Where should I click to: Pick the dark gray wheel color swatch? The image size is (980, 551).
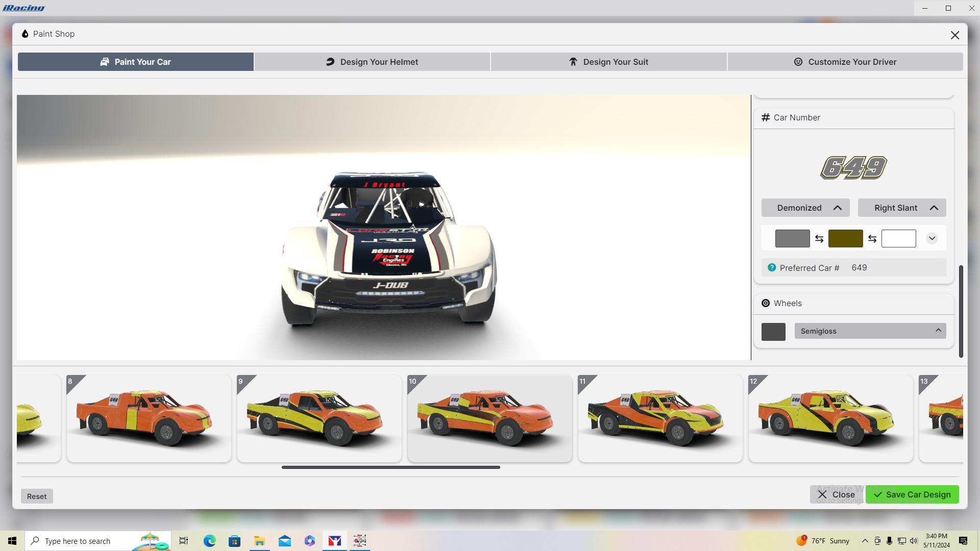[773, 332]
